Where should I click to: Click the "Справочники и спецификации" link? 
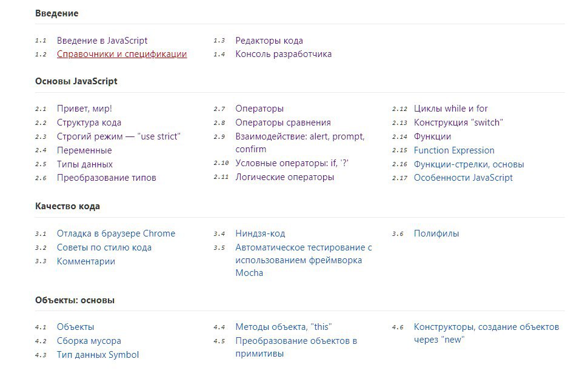click(121, 54)
